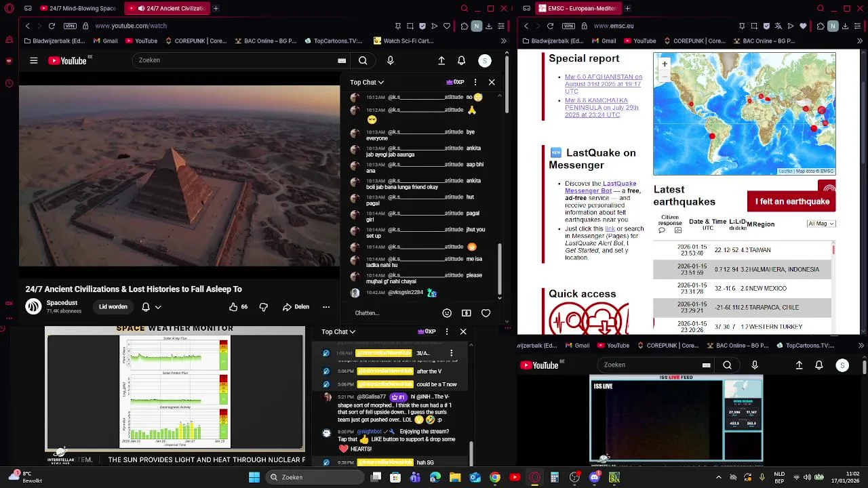Image resolution: width=868 pixels, height=488 pixels.
Task: Open downloads icon in the YouTube browser window
Action: pyautogui.click(x=489, y=26)
